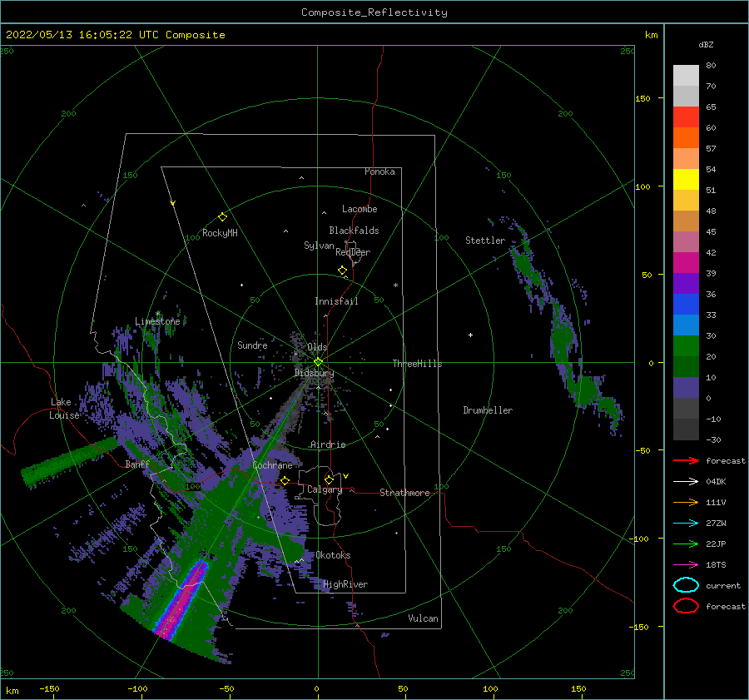Image resolution: width=749 pixels, height=700 pixels.
Task: Click the Ponoka city label
Action: coord(379,171)
